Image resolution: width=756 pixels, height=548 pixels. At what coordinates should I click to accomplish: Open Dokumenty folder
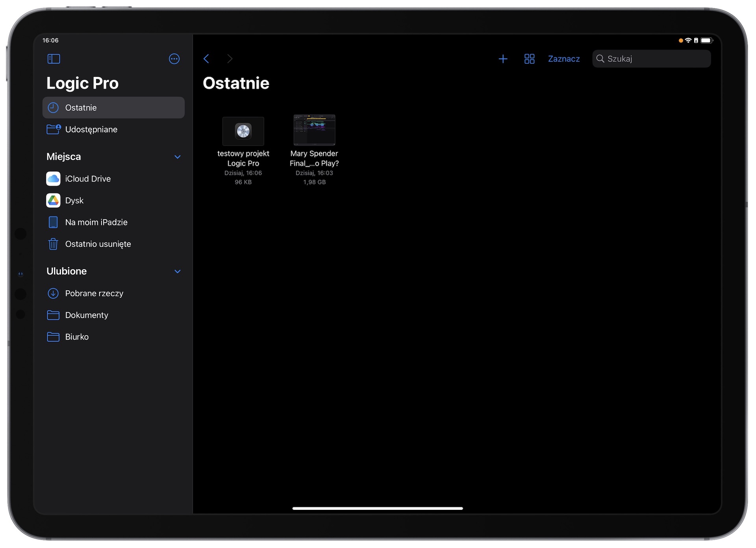coord(113,315)
